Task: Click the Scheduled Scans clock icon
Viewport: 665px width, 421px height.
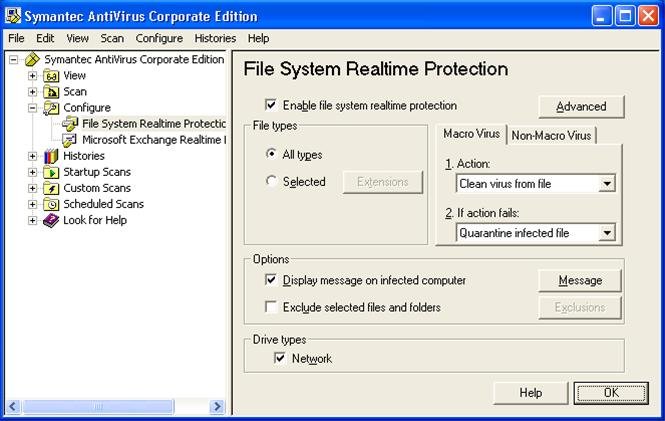Action: (51, 204)
